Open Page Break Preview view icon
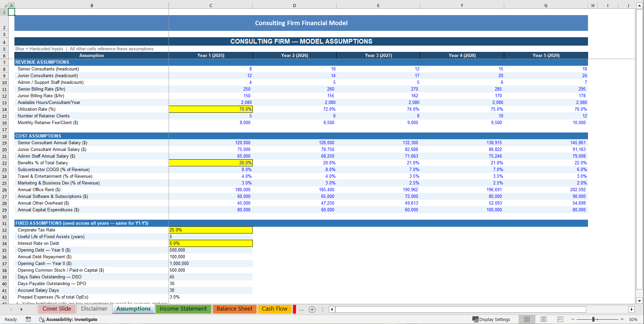644x324 pixels. point(560,319)
